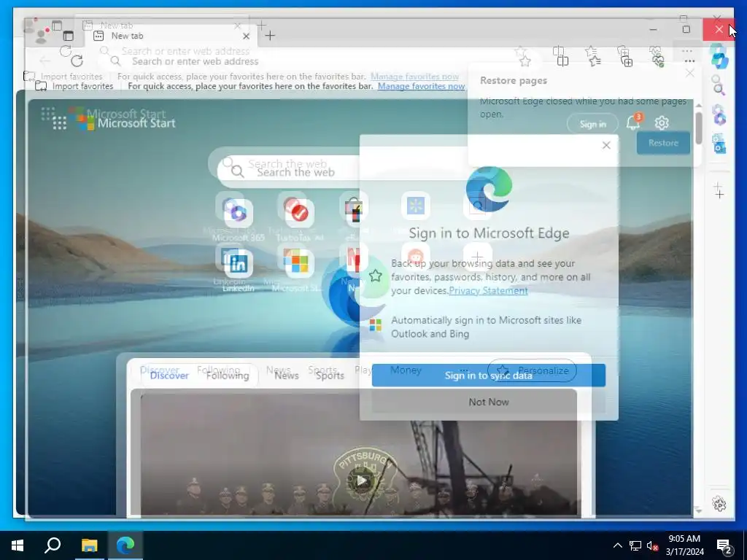
Task: Add this page to favorites star
Action: coord(525,61)
